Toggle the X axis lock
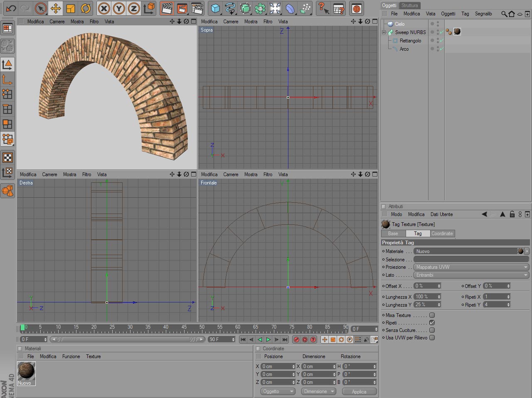This screenshot has width=532, height=398. [x=104, y=8]
